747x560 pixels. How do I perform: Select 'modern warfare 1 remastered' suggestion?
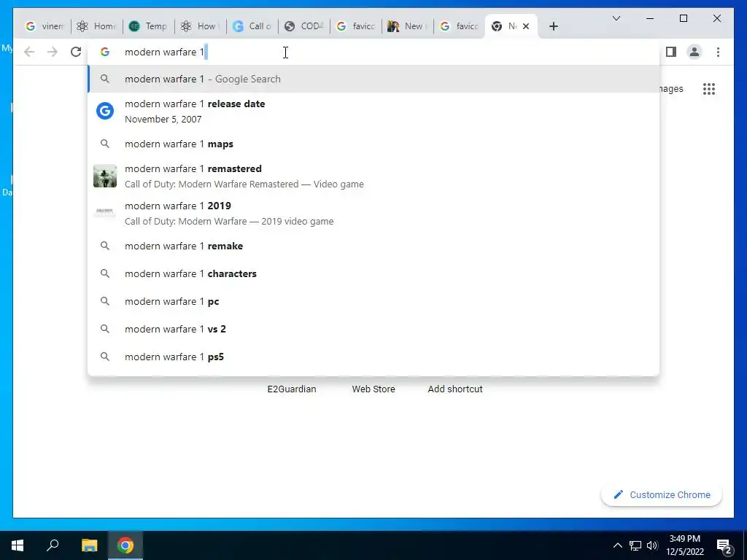373,176
